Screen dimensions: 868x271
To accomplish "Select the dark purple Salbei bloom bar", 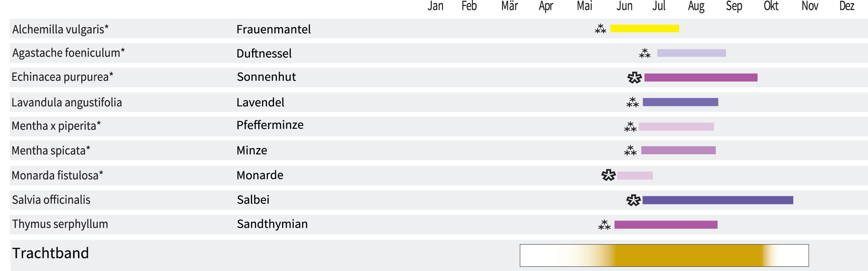I will tap(717, 200).
